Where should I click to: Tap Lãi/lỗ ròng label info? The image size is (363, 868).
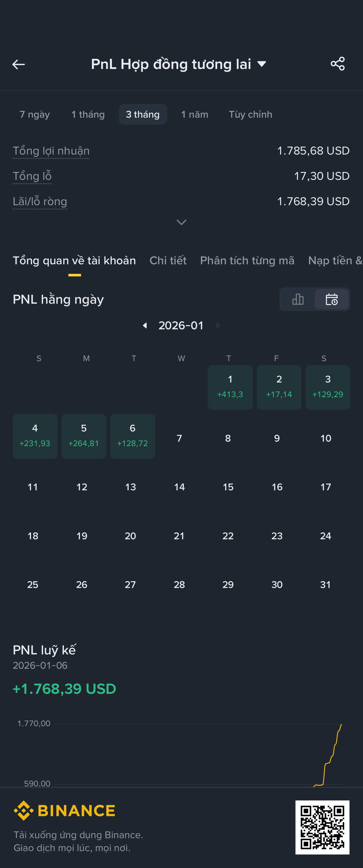(40, 202)
